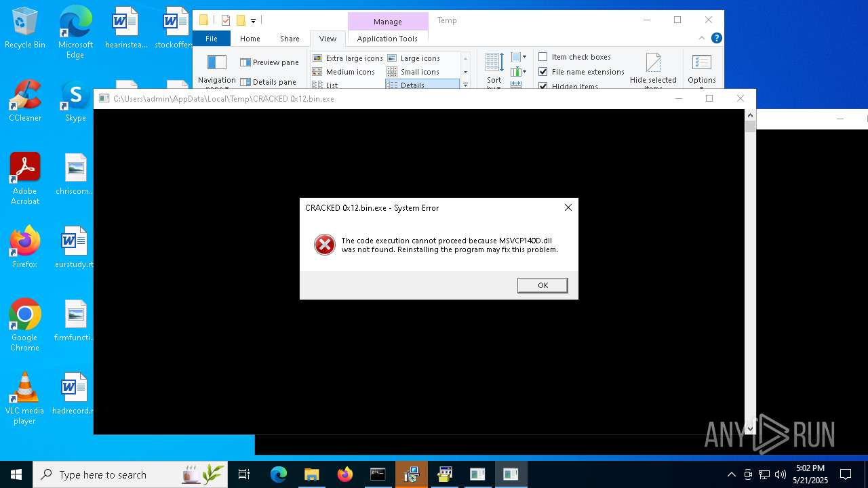The width and height of the screenshot is (868, 488).
Task: Select the CCleaner desktop shortcut
Action: [25, 102]
